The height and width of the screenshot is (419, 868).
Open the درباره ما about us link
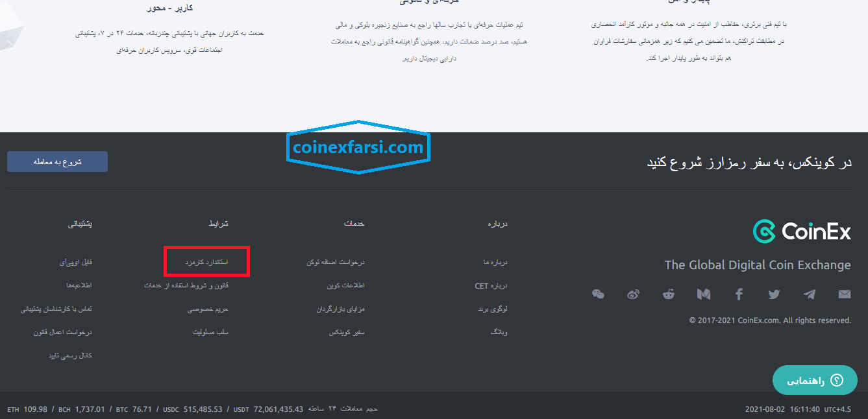click(x=495, y=262)
